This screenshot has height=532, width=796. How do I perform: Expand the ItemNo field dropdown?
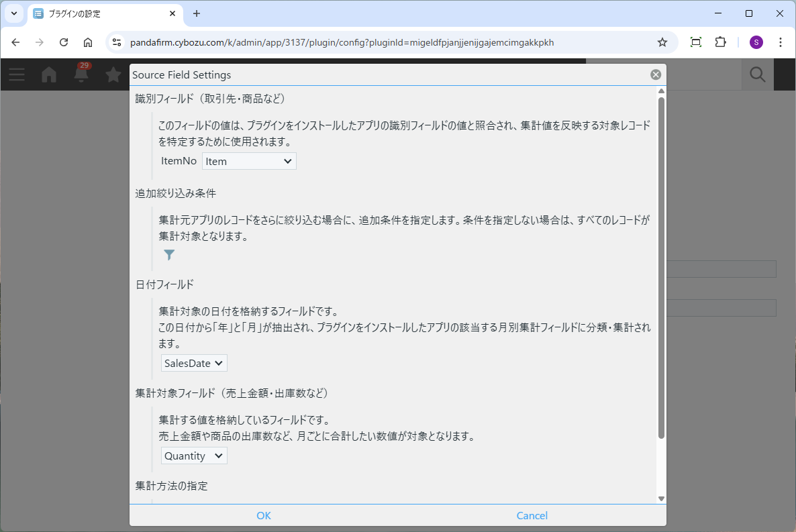249,161
